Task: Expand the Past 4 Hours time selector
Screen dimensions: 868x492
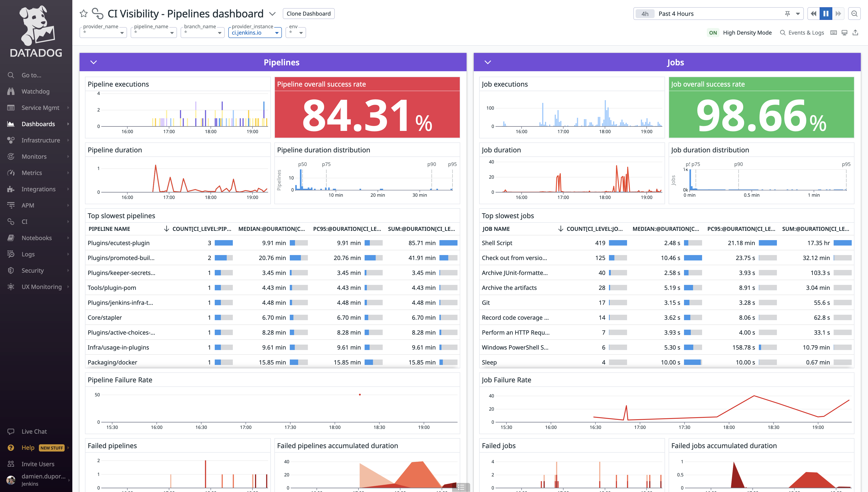Action: 798,14
